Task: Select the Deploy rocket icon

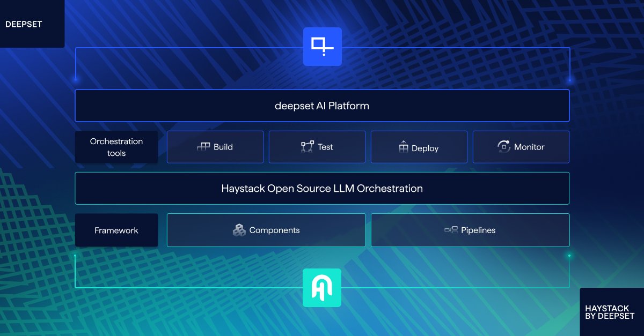Action: coord(404,147)
